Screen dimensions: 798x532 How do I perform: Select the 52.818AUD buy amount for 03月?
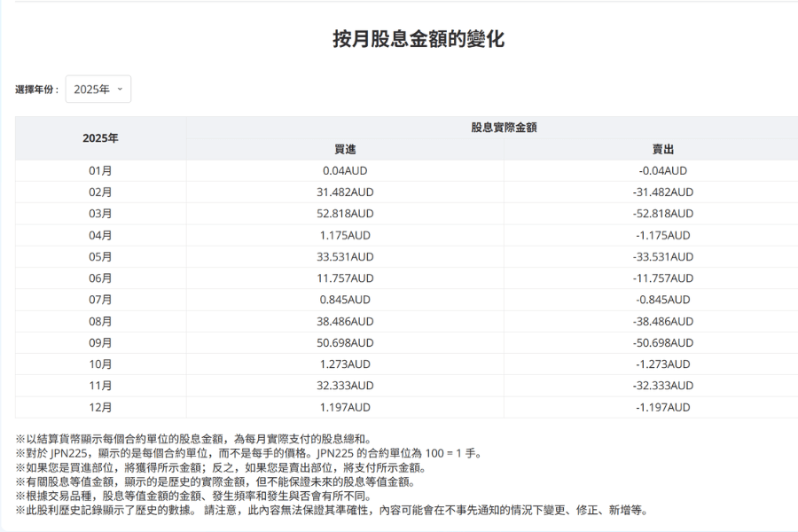(344, 213)
